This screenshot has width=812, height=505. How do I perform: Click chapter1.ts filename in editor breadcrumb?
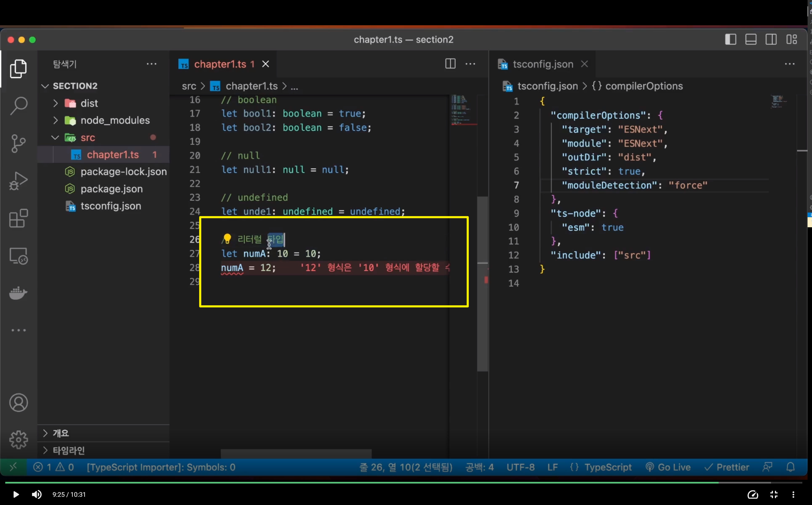tap(252, 86)
